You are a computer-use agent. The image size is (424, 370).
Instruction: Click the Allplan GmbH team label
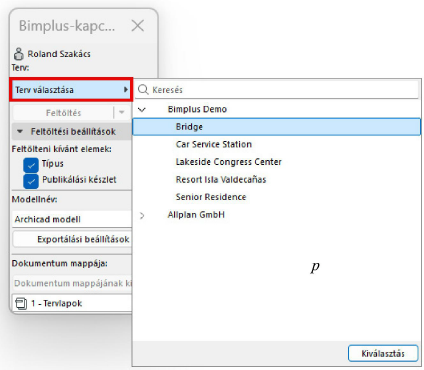click(196, 215)
